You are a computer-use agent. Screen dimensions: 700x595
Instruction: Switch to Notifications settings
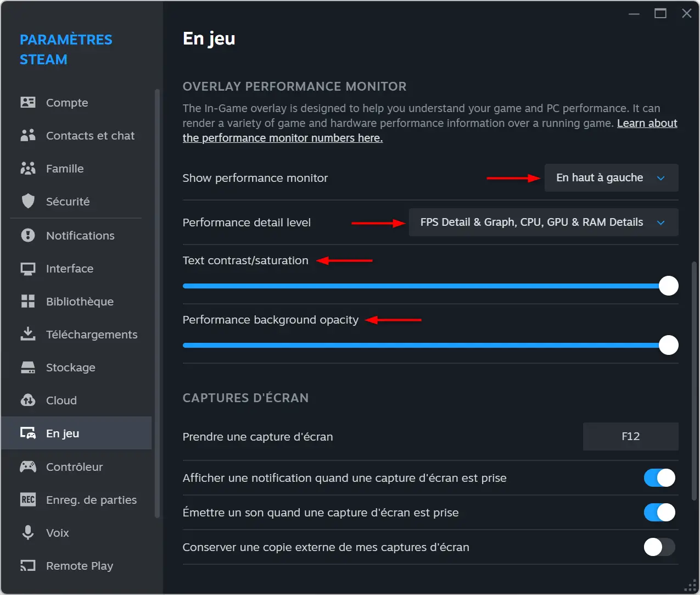tap(76, 236)
